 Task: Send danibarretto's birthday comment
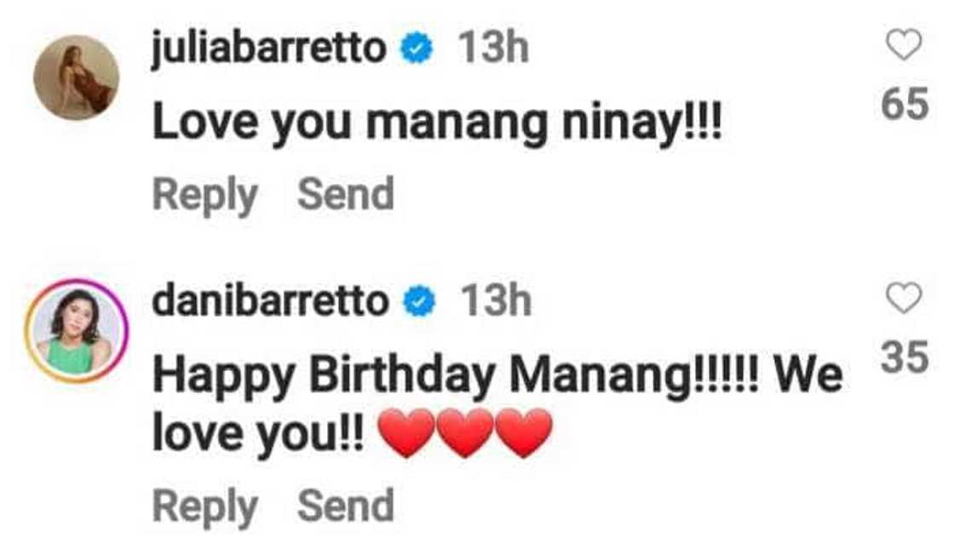point(346,506)
